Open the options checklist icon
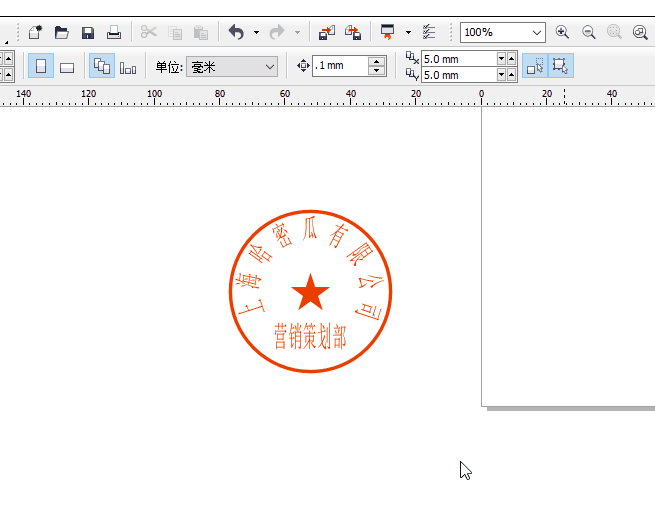Screen dimensions: 655x521 pos(429,32)
